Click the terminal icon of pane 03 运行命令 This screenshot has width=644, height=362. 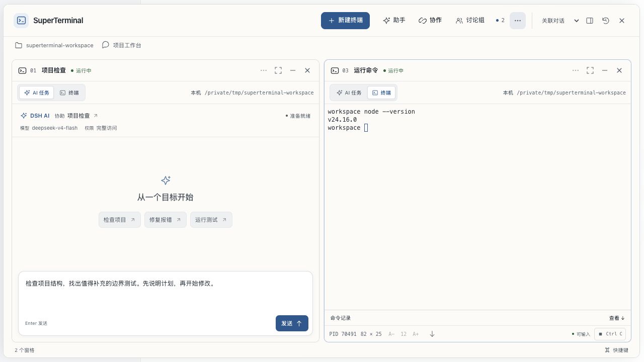[x=335, y=70]
